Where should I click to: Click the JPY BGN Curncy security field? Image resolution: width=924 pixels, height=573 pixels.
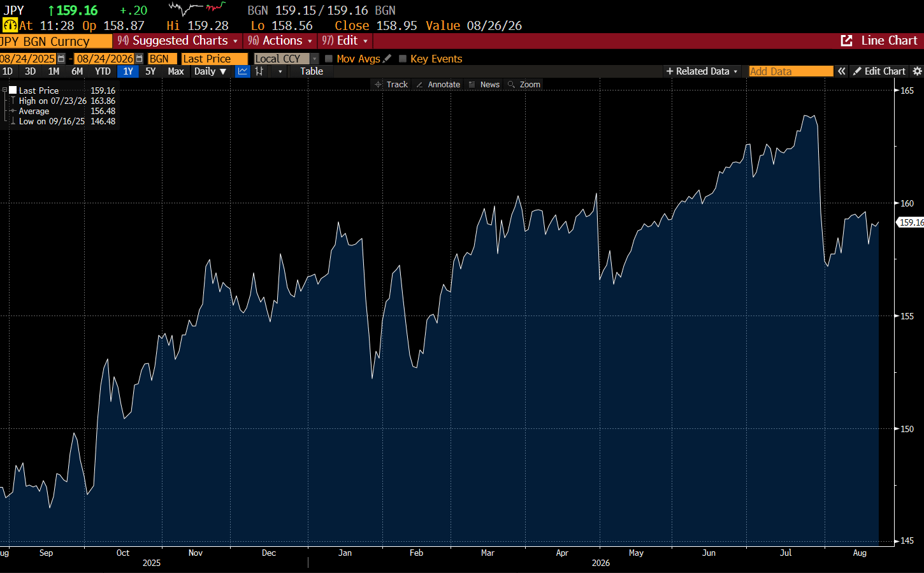coord(55,41)
